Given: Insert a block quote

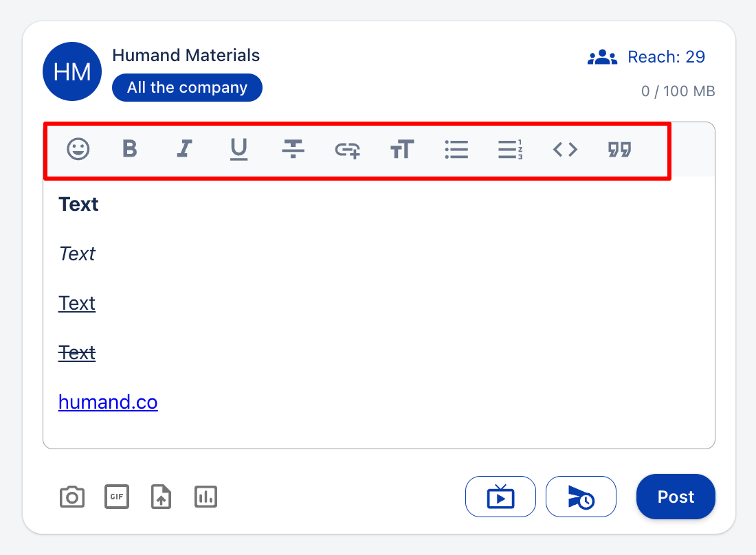Looking at the screenshot, I should tap(619, 149).
